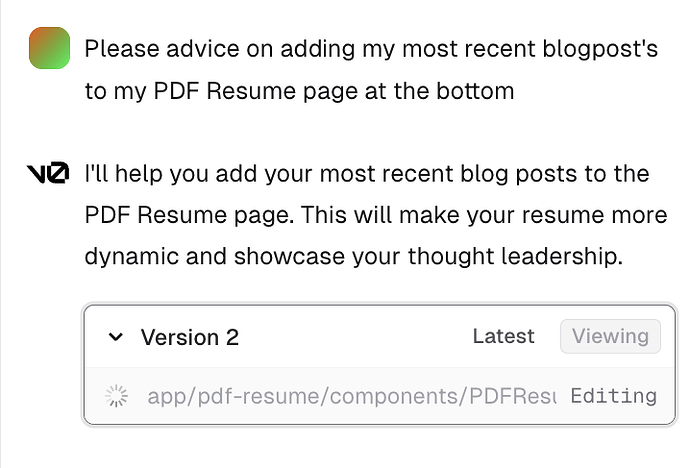Click the Editing status text
The image size is (690, 468).
point(613,396)
